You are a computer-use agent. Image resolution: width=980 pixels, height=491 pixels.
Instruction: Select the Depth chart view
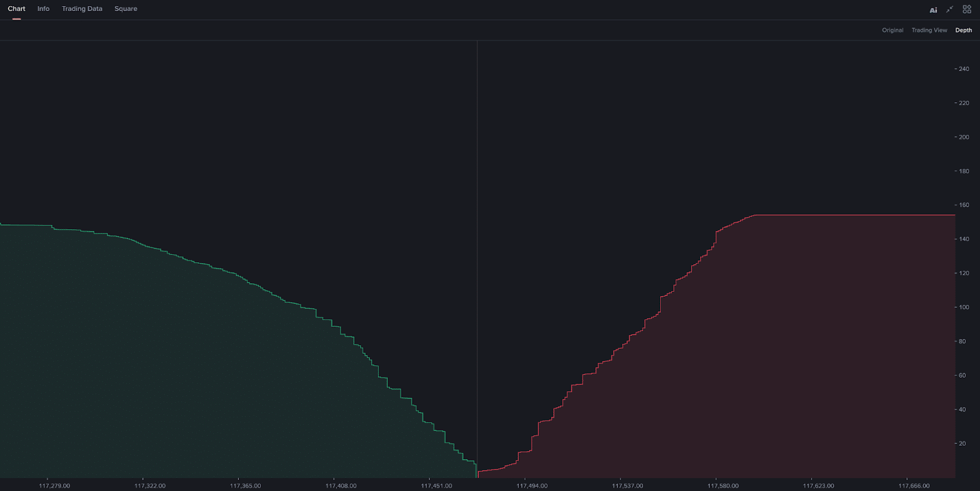pyautogui.click(x=963, y=30)
